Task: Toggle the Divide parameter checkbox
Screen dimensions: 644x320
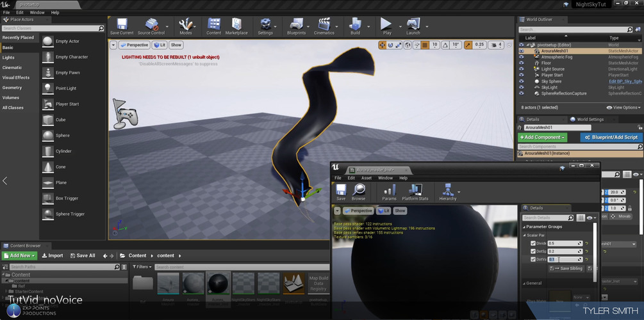Action: [533, 243]
